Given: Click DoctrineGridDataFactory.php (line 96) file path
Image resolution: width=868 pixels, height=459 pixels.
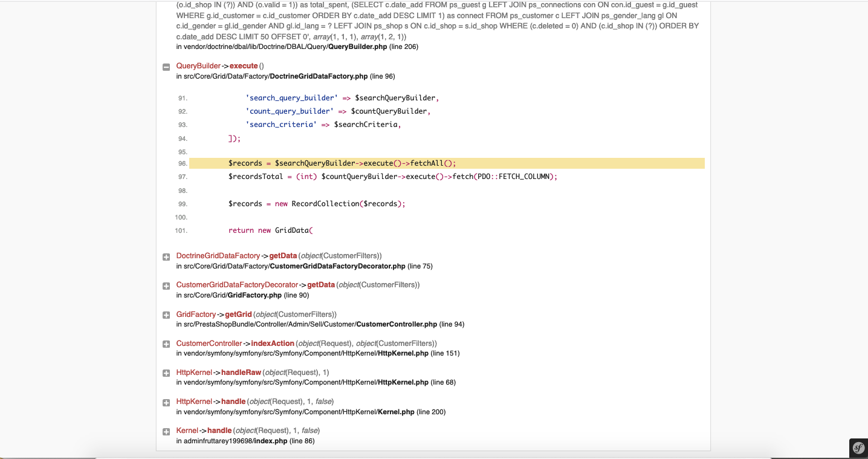Looking at the screenshot, I should click(x=285, y=76).
